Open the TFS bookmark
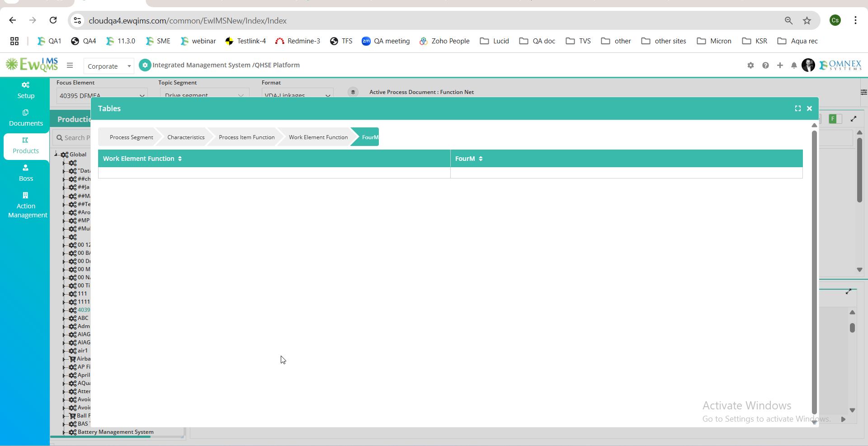Image resolution: width=868 pixels, height=446 pixels. click(341, 41)
